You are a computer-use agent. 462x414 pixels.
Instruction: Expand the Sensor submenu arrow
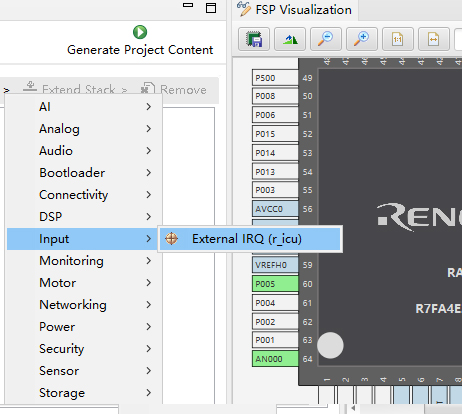(x=149, y=371)
